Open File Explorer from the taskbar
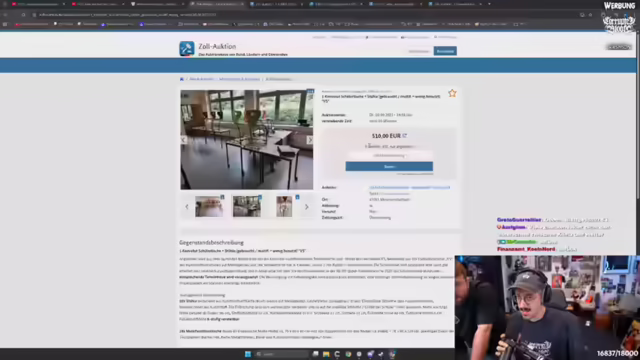This screenshot has width=640, height=360. coord(326,354)
